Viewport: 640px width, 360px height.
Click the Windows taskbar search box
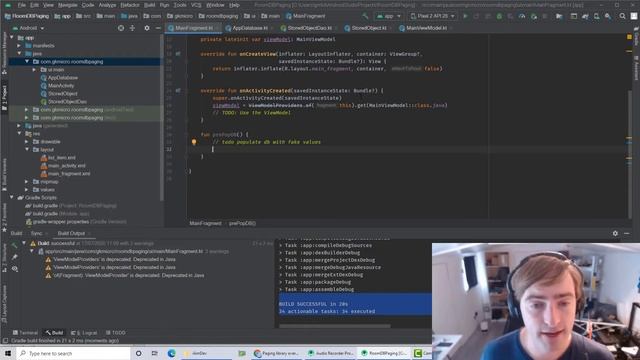pos(73,353)
